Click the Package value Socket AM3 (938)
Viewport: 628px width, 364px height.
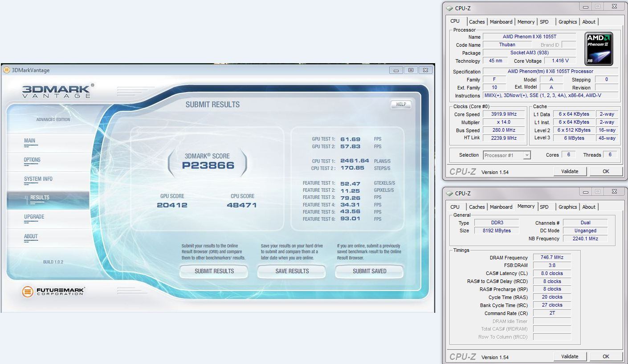coord(529,53)
